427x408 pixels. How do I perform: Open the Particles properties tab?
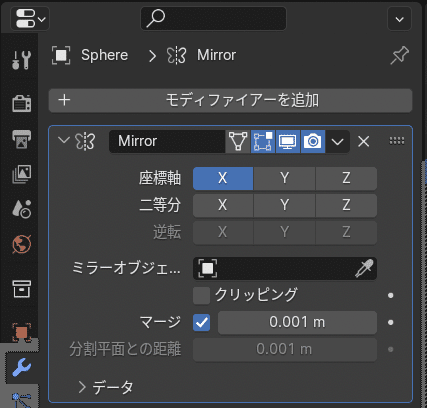click(21, 400)
